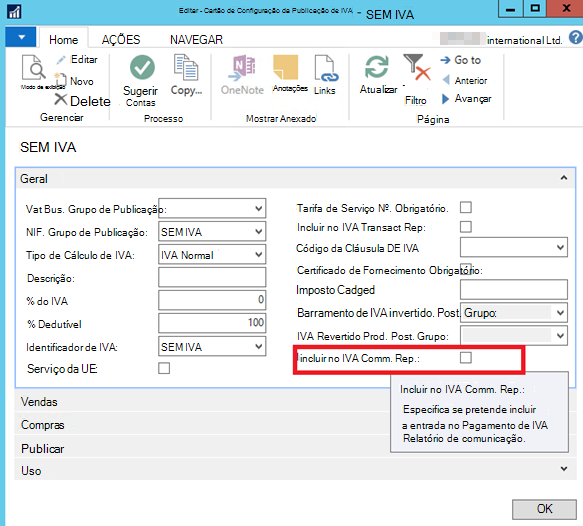Open NIF. Grupo de Publicação dropdown
Screen dimensions: 583x526
pyautogui.click(x=259, y=231)
